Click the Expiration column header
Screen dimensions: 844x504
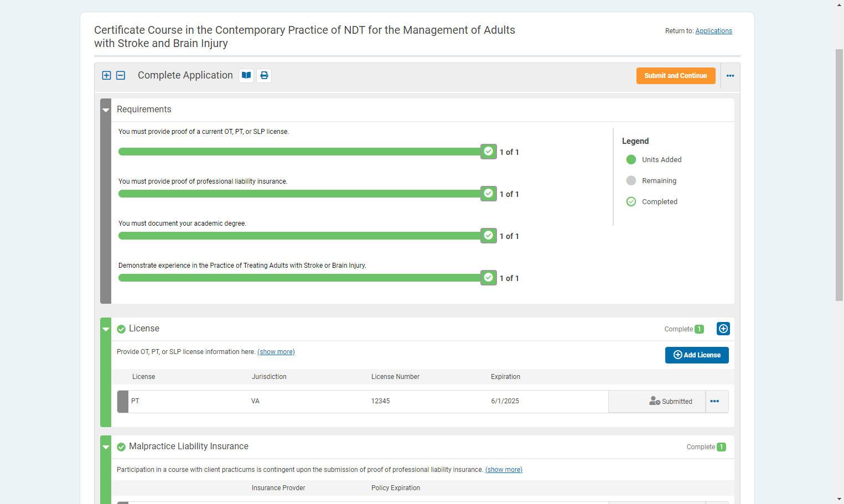[505, 377]
